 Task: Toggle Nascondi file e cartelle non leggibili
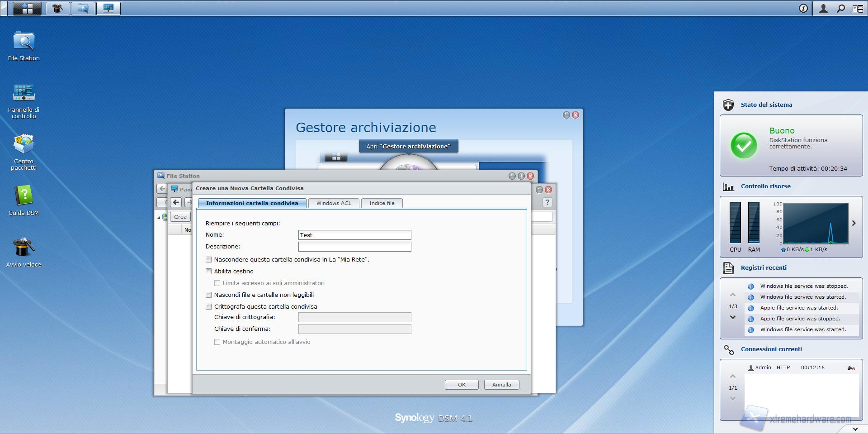pyautogui.click(x=209, y=295)
